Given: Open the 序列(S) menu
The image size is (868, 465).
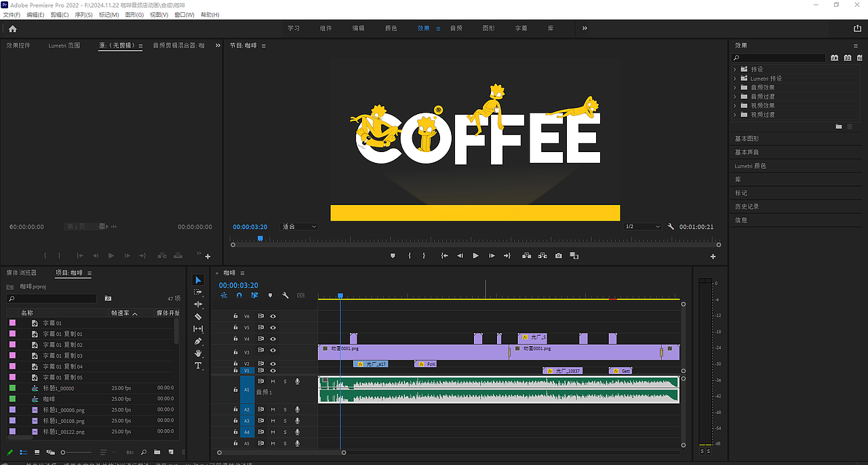Looking at the screenshot, I should click(84, 14).
